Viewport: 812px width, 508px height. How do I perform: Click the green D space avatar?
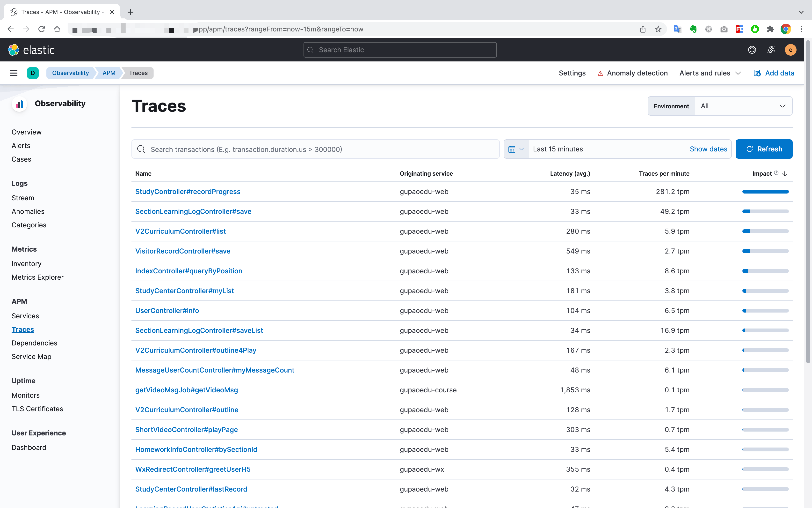(x=33, y=73)
